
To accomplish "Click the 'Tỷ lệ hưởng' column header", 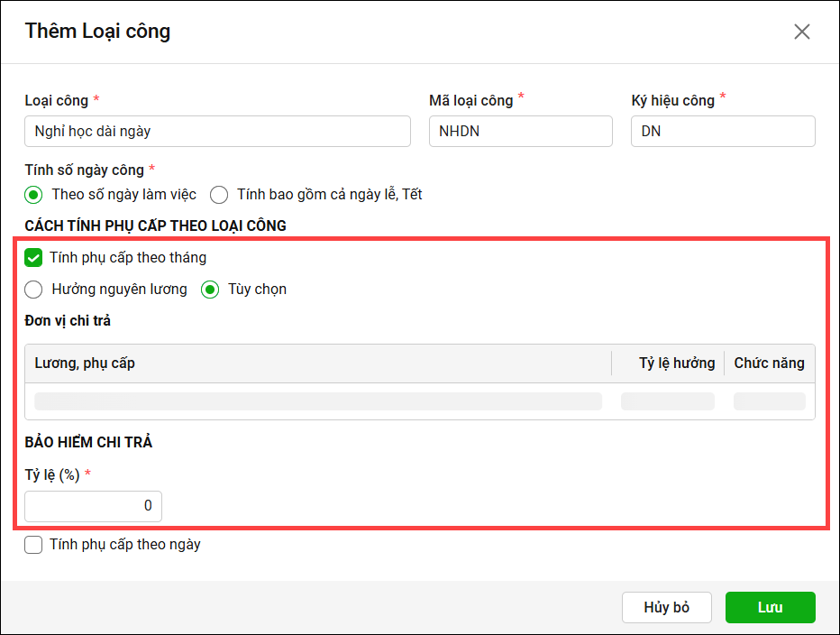I will click(670, 364).
